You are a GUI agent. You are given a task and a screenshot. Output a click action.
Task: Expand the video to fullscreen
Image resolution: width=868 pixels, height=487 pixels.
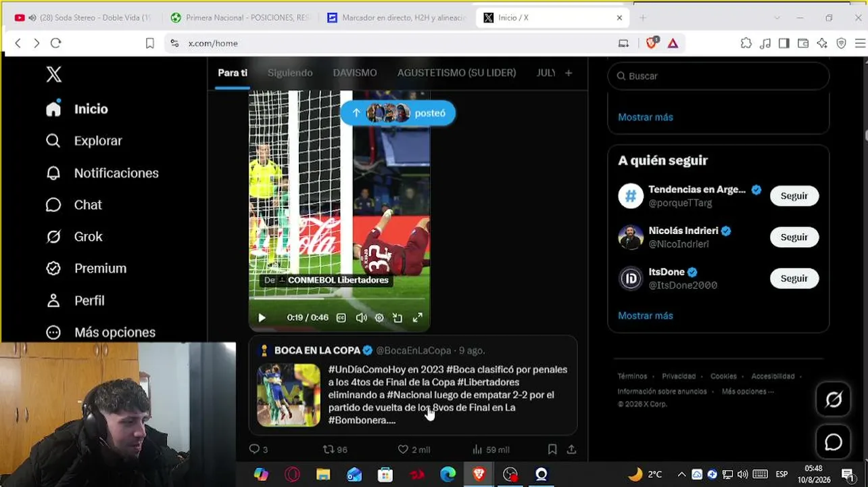pos(418,318)
